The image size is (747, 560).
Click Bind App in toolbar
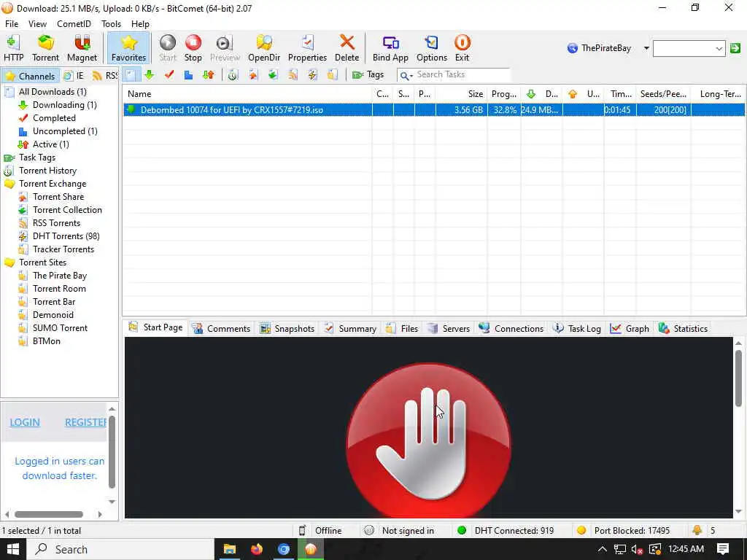pyautogui.click(x=390, y=48)
